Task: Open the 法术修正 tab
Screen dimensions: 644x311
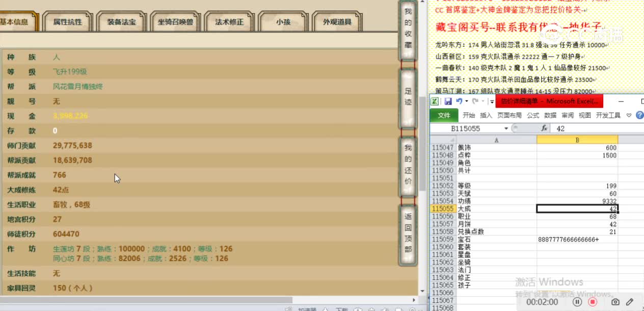Action: coord(229,22)
